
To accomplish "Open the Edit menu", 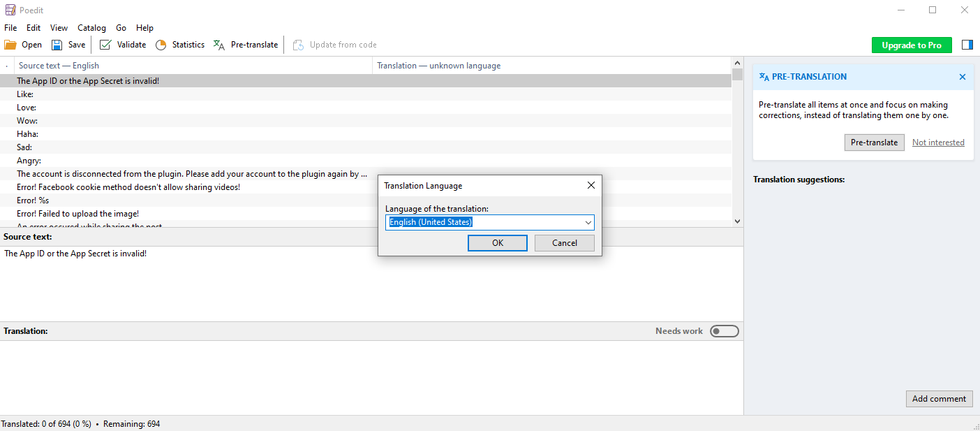I will (x=34, y=28).
